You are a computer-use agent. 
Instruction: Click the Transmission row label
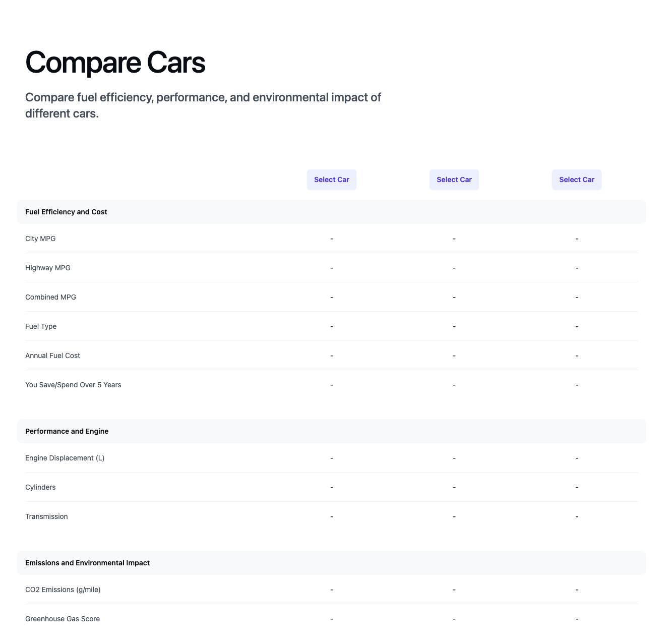(46, 516)
